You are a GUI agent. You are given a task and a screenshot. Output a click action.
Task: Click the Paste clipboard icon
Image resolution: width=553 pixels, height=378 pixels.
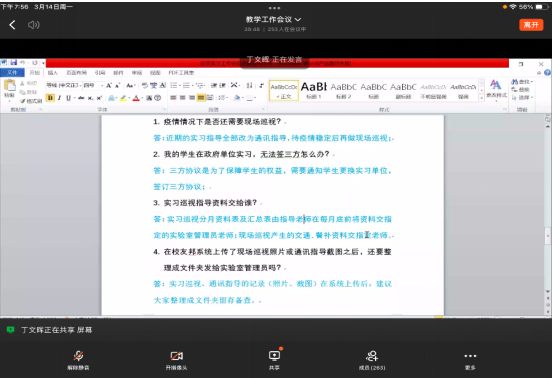tap(10, 88)
